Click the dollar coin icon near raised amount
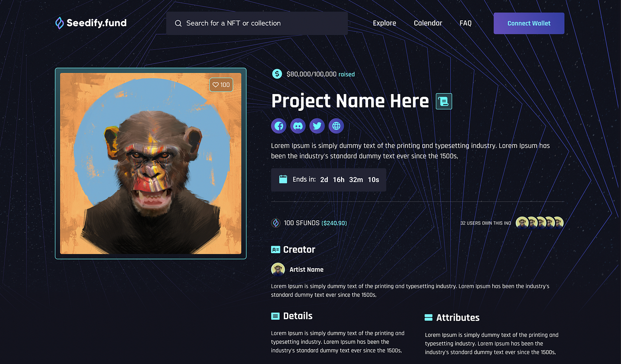Image resolution: width=621 pixels, height=364 pixels. [277, 74]
